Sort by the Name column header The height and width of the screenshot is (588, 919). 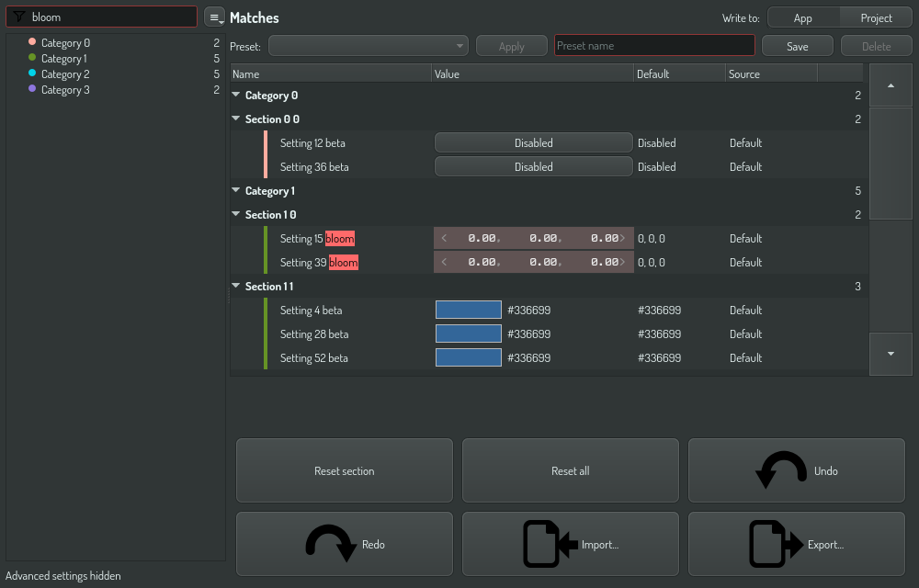331,73
